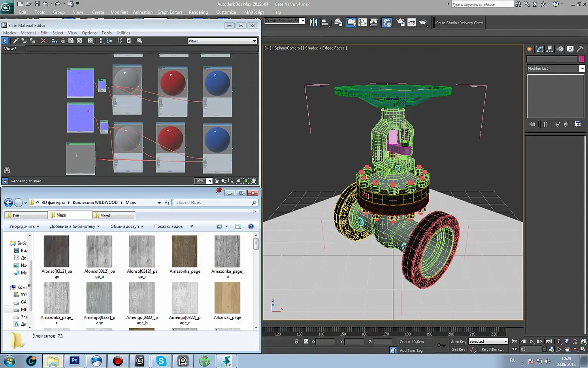The image size is (588, 368).
Task: Open the Selected key filter dropdown
Action: pyautogui.click(x=505, y=341)
